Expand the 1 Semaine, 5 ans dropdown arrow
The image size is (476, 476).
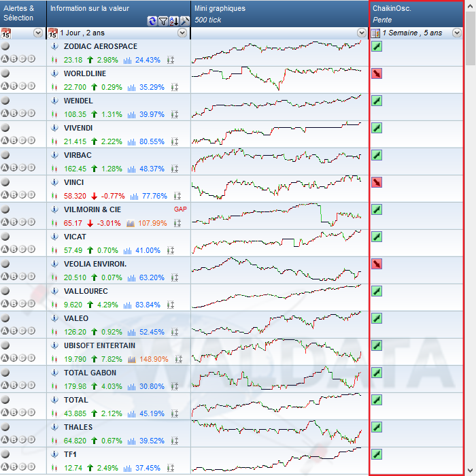click(x=457, y=33)
